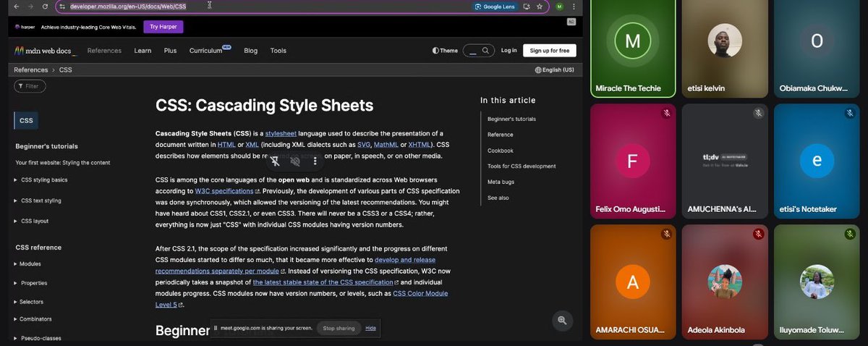Click the Log in link
The width and height of the screenshot is (868, 346).
509,51
